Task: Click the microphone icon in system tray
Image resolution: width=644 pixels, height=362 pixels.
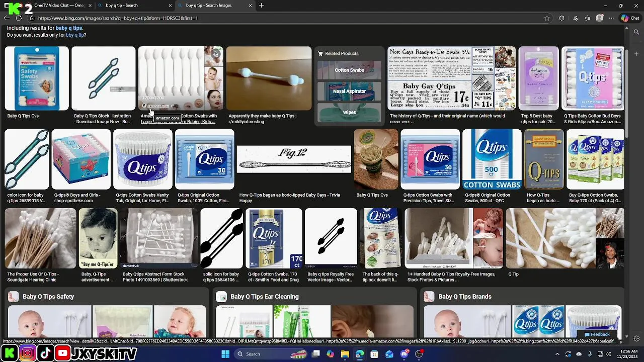Action: pos(590,354)
